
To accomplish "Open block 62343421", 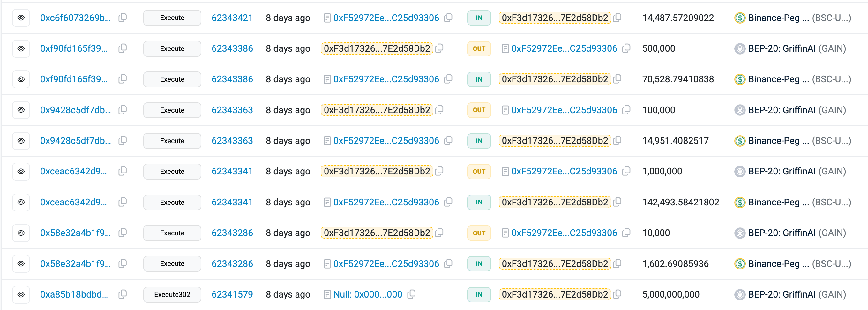I will coord(232,18).
